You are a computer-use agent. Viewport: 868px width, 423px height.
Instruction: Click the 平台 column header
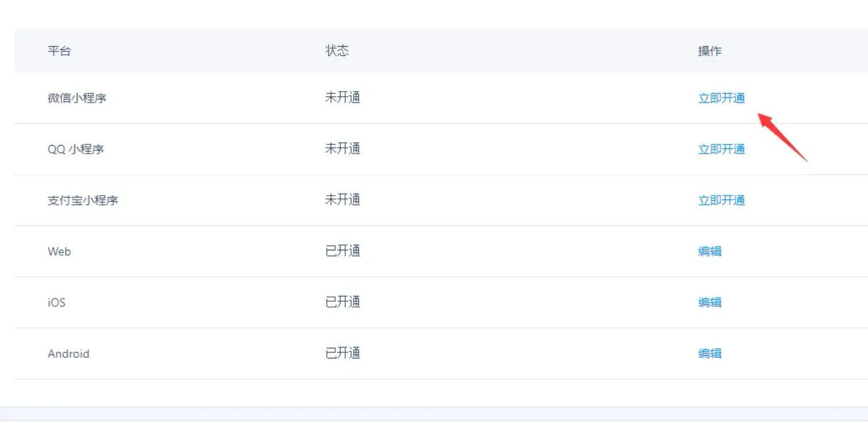coord(59,51)
